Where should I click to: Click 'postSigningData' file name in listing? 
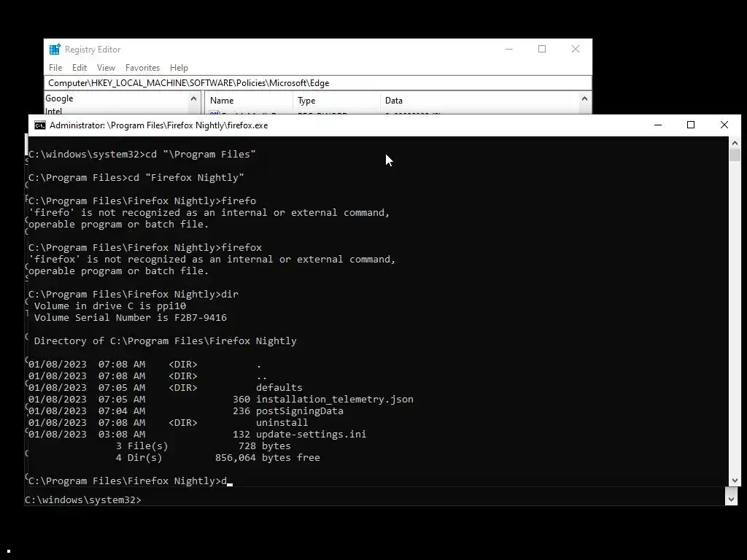coord(300,411)
